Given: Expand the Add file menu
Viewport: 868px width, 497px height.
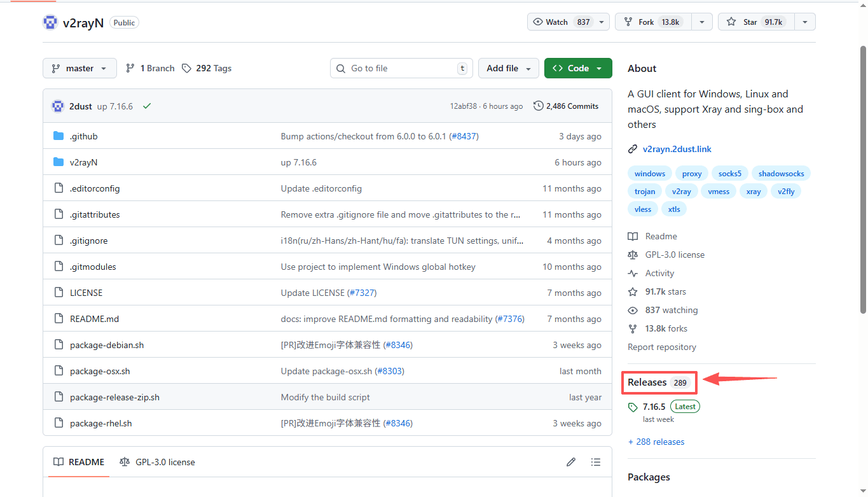Looking at the screenshot, I should click(508, 68).
